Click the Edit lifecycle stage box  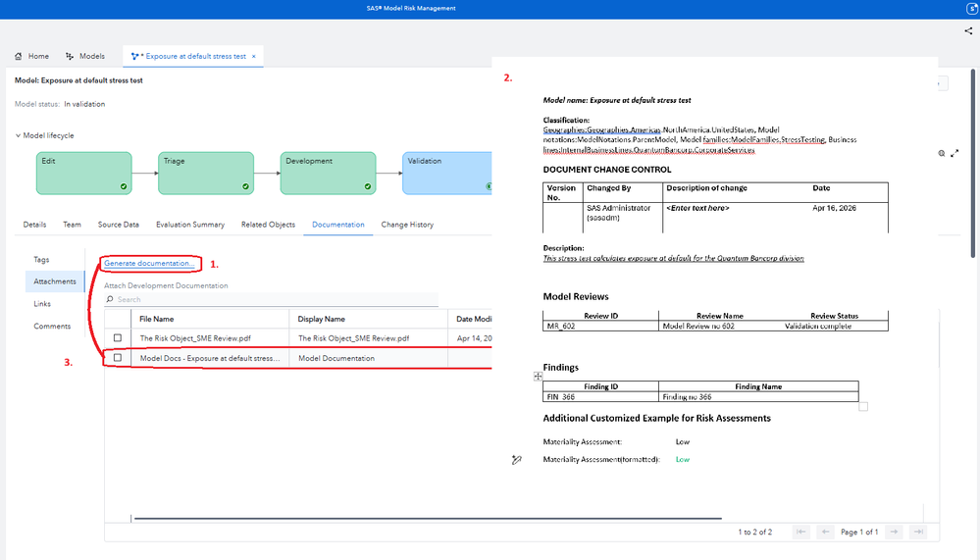pyautogui.click(x=83, y=174)
